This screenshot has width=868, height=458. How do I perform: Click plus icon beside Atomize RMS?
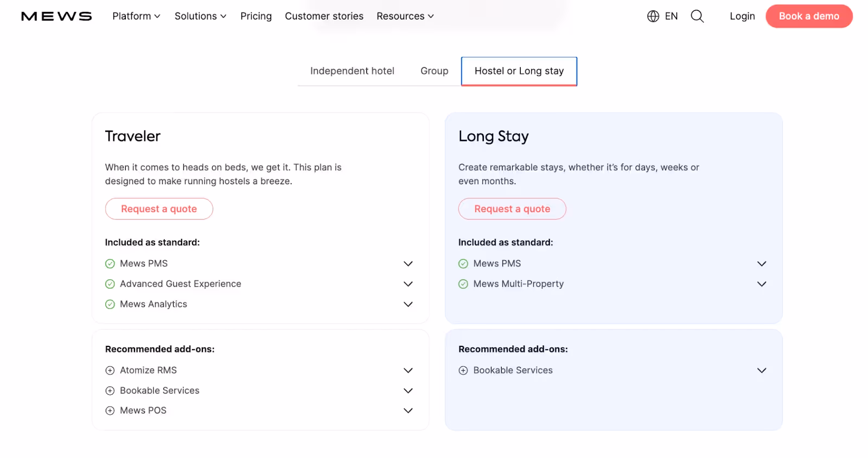110,371
